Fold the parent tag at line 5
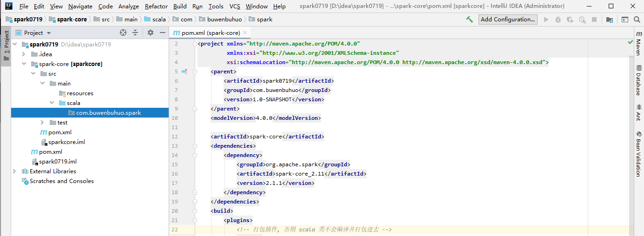644x236 pixels. click(195, 72)
